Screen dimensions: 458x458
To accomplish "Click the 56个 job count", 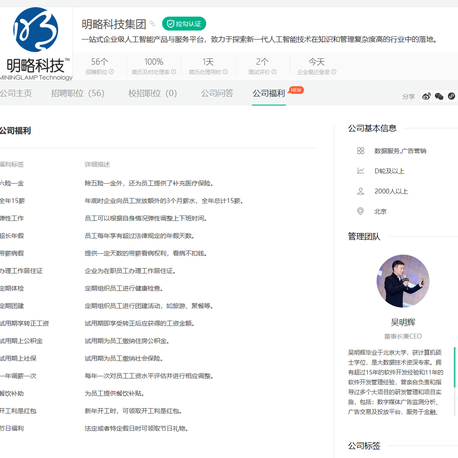I will [99, 62].
